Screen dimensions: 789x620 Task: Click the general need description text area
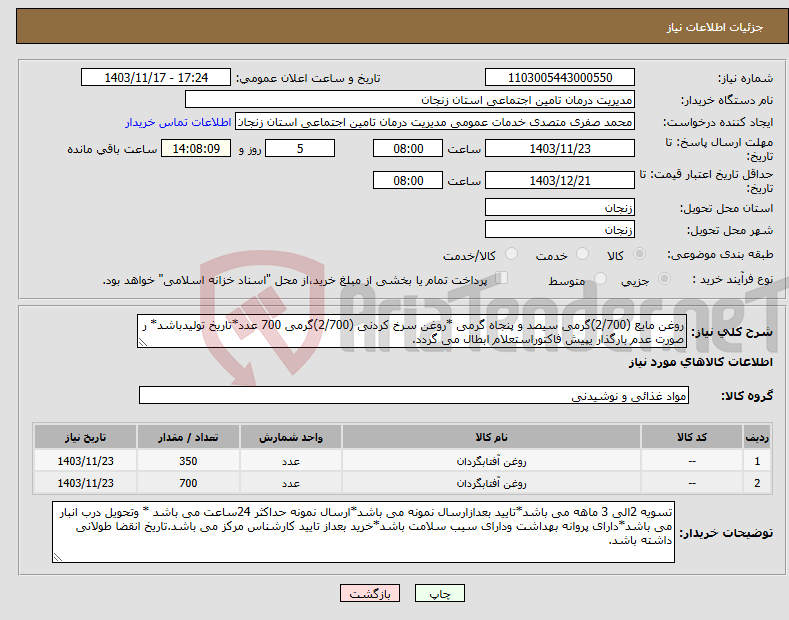point(412,332)
